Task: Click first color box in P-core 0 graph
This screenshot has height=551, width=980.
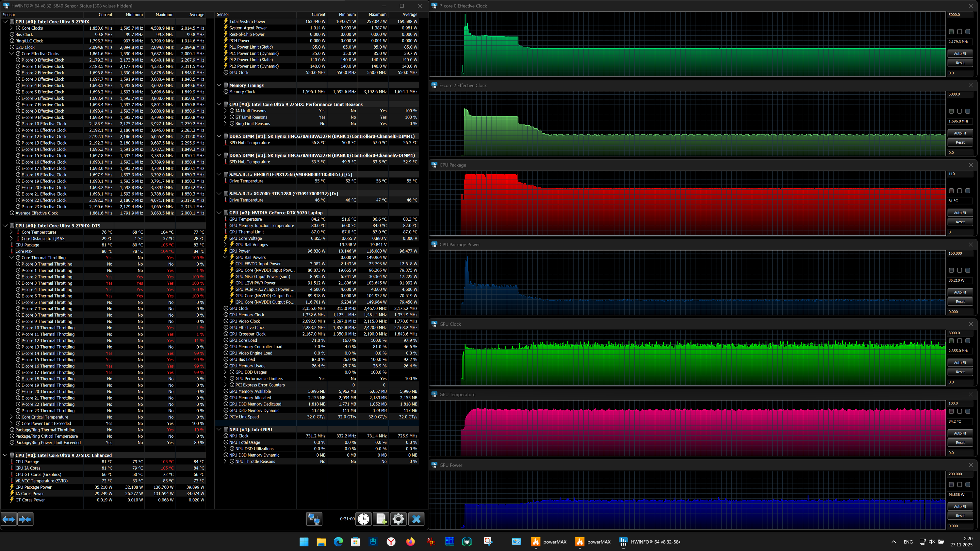Action: [x=951, y=32]
